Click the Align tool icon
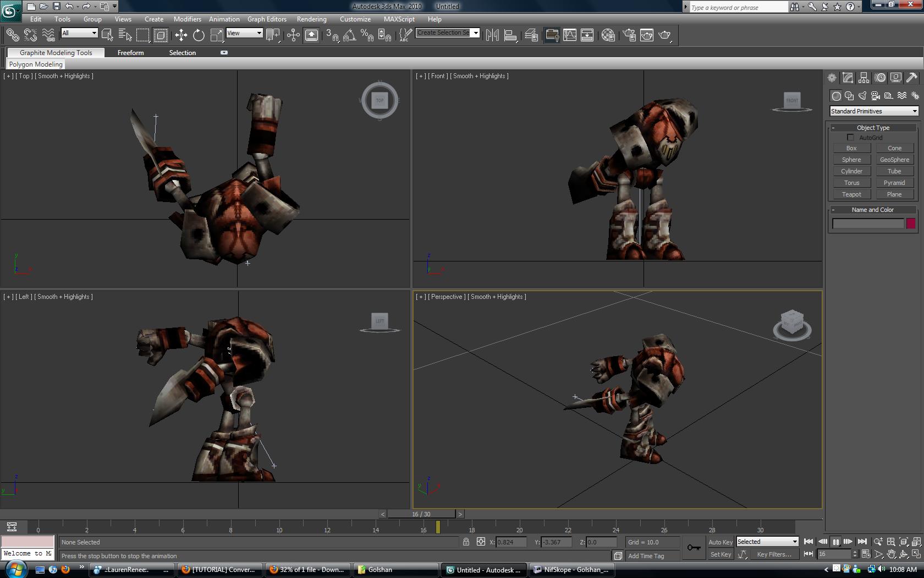 pos(510,35)
